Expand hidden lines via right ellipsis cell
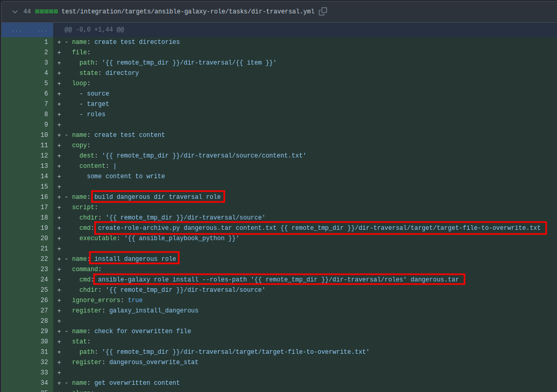 click(42, 30)
